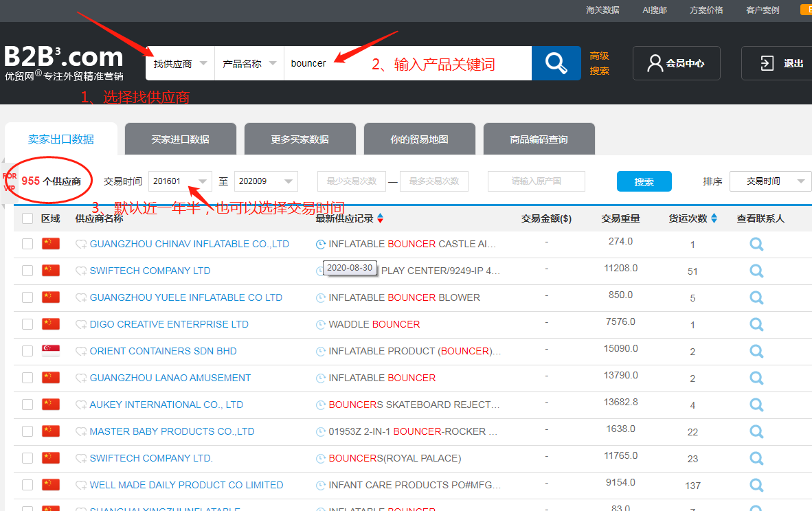View contact for MASTER BABY PRODUCTS
The width and height of the screenshot is (812, 511).
coord(756,432)
